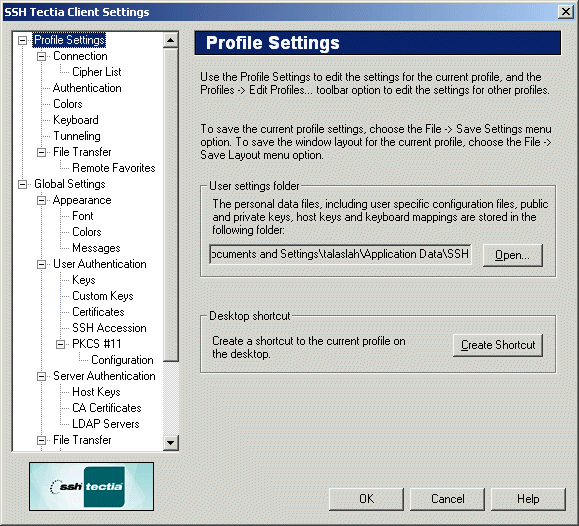Close the SSH Tectia Client Settings dialog
The height and width of the screenshot is (526, 579).
566,12
